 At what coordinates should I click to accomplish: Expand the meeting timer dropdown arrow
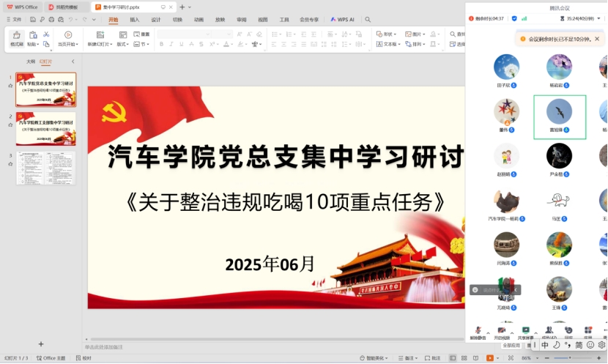pyautogui.click(x=598, y=18)
